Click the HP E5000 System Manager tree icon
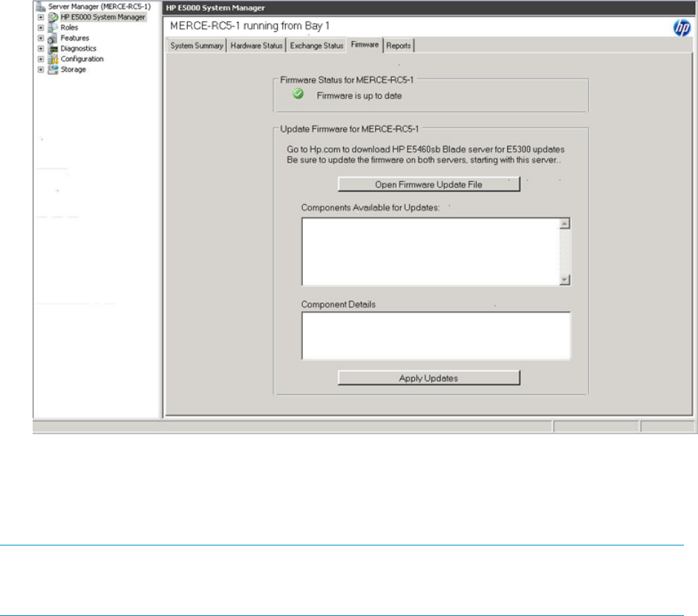Viewport: 698px width, 616px height. point(53,17)
